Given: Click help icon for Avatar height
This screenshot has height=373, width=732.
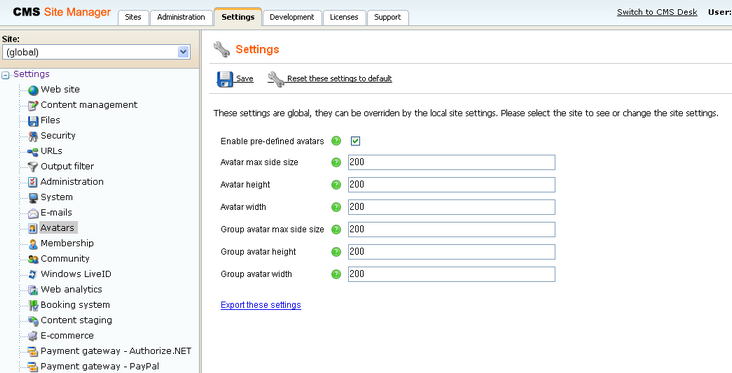Looking at the screenshot, I should coord(336,185).
